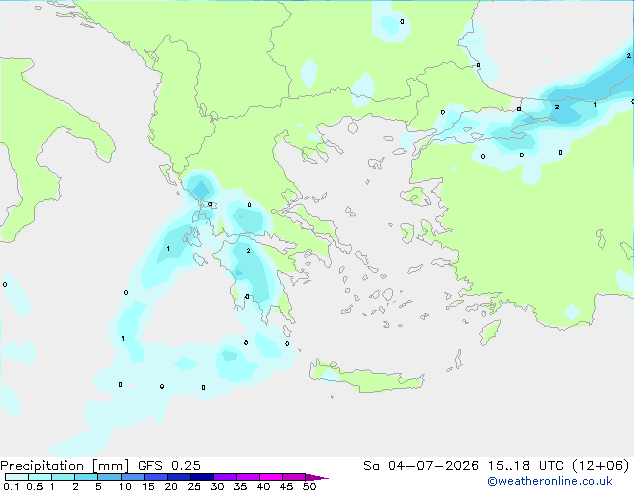The image size is (634, 490).
Task: Click the '15..18 UTC' time range text
Action: click(525, 466)
